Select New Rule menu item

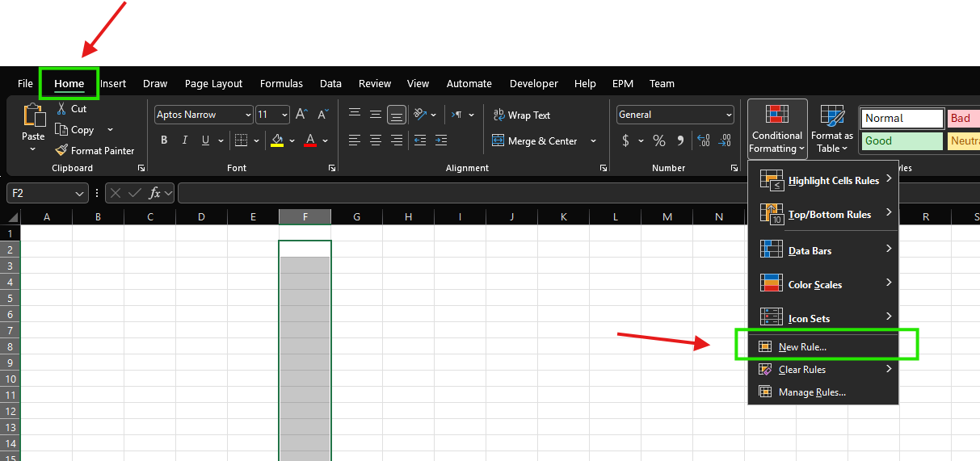[x=823, y=347]
